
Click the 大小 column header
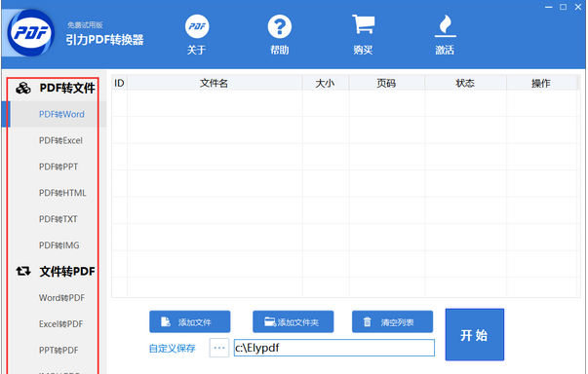(325, 83)
